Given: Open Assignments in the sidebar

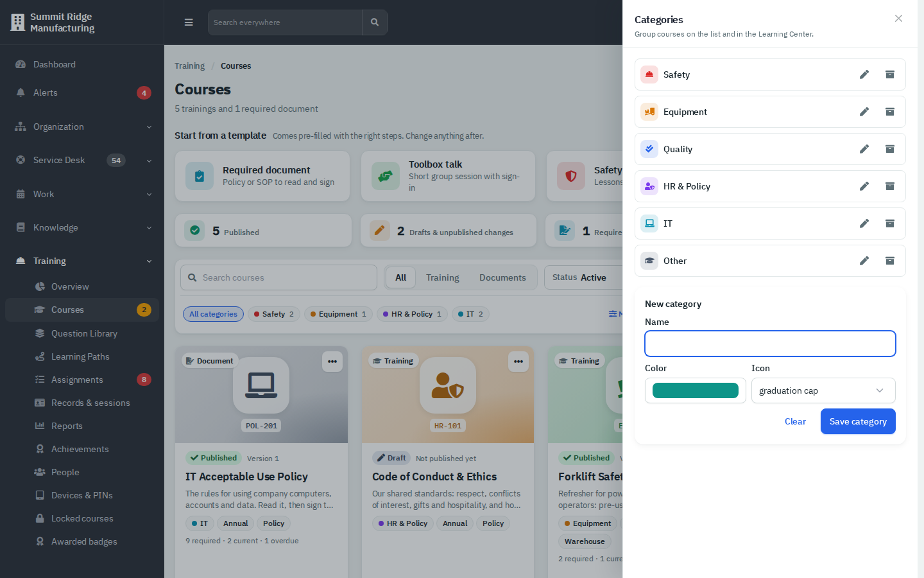Looking at the screenshot, I should (x=82, y=380).
